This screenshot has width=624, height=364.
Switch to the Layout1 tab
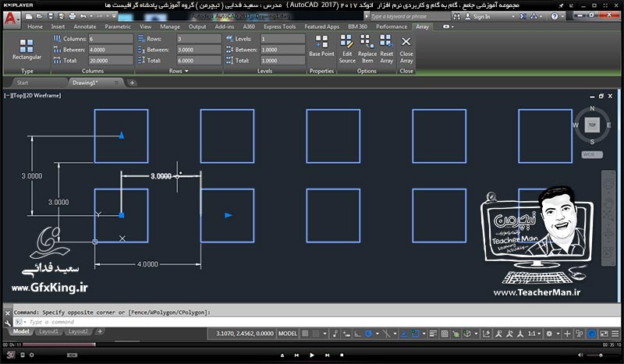coord(48,331)
